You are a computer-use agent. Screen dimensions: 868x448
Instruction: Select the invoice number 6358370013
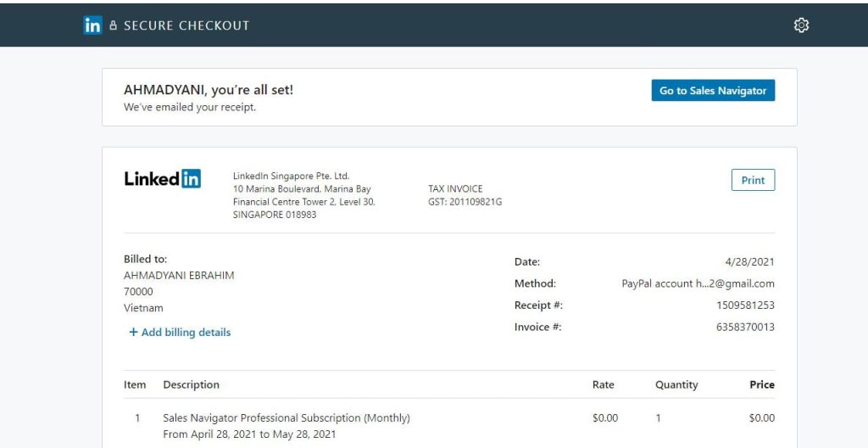(745, 328)
